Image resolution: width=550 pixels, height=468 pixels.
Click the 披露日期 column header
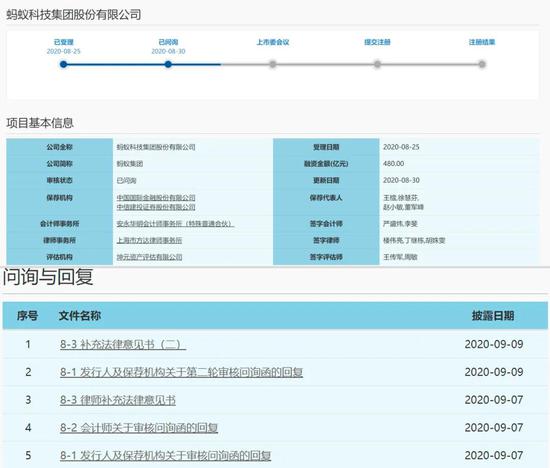[x=493, y=316]
